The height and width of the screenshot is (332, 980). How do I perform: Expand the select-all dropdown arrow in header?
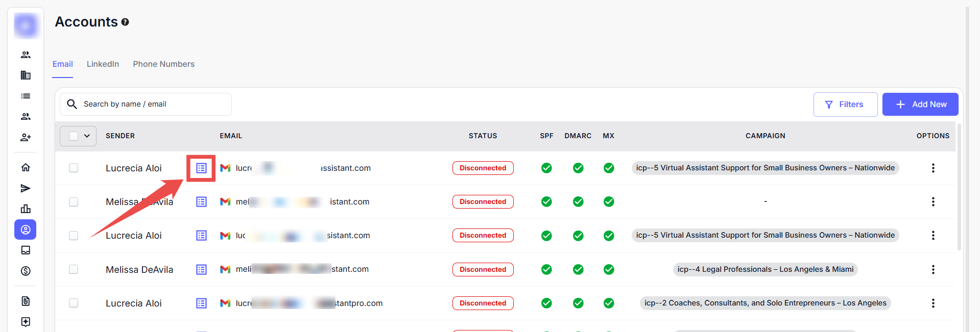pos(87,136)
